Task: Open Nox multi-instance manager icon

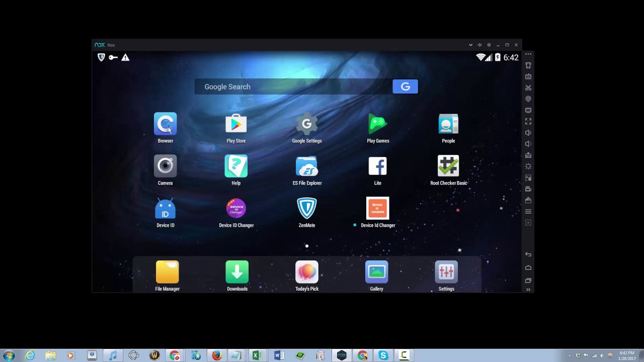Action: [528, 200]
